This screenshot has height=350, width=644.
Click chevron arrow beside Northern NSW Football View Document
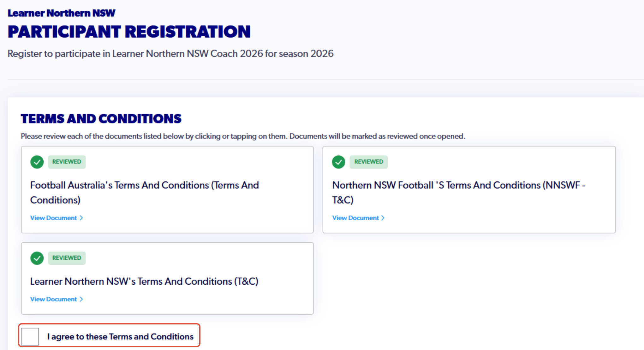383,218
